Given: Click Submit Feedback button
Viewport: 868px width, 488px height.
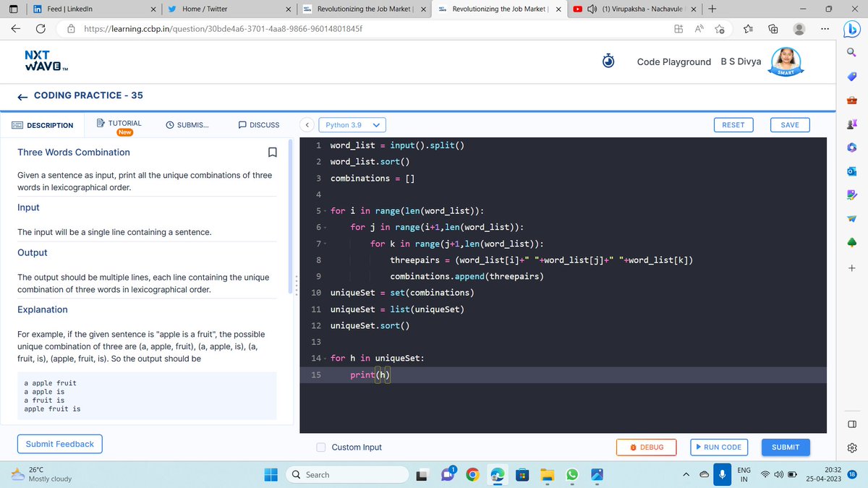Looking at the screenshot, I should (59, 444).
